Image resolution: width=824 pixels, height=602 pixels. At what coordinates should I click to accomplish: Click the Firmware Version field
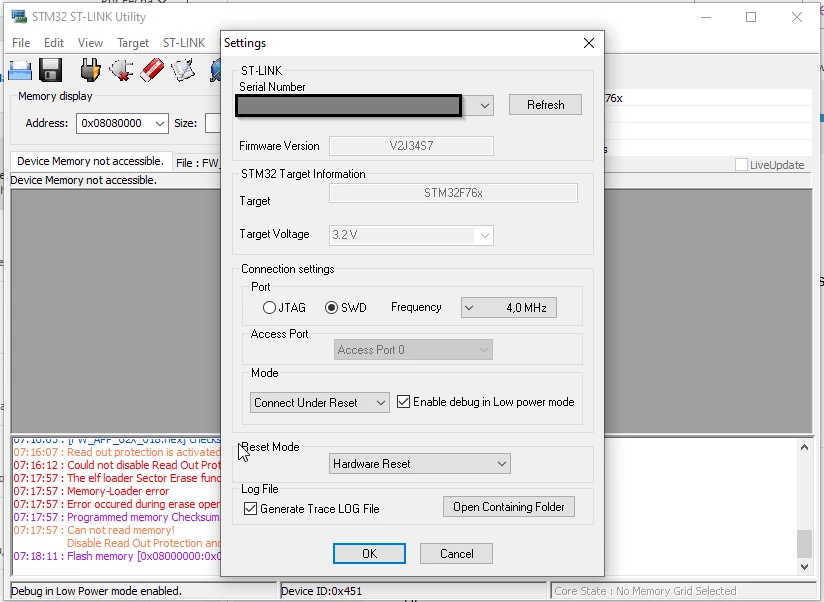pyautogui.click(x=411, y=146)
